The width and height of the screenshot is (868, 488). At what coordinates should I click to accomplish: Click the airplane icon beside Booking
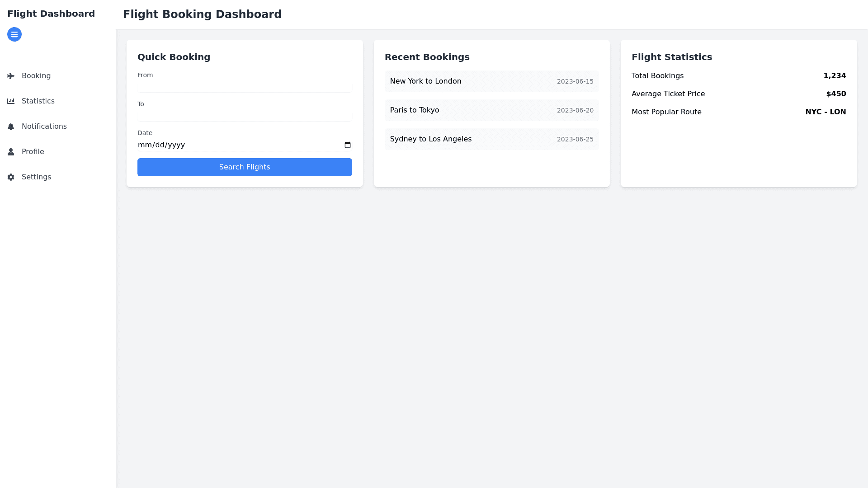pos(11,76)
